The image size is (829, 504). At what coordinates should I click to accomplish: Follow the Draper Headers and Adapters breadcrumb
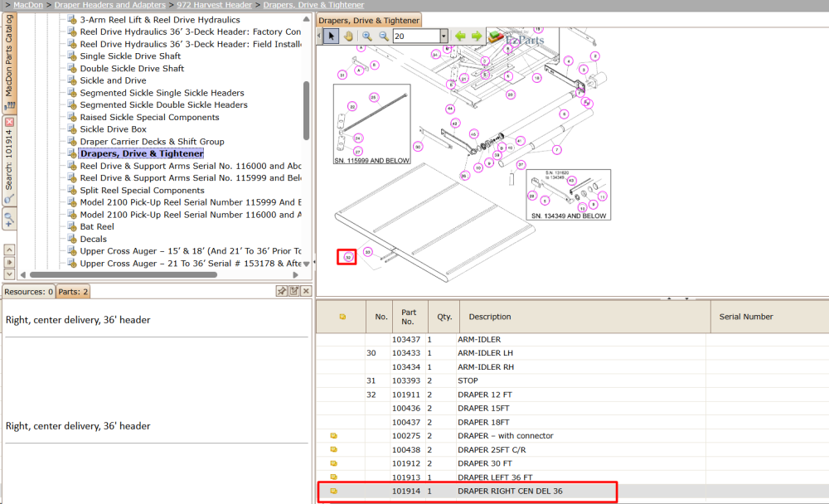pyautogui.click(x=110, y=5)
